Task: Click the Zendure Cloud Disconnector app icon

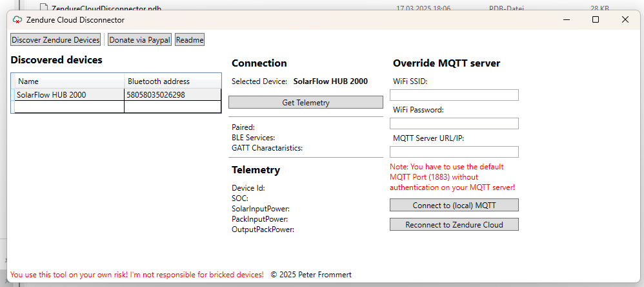Action: (x=17, y=20)
